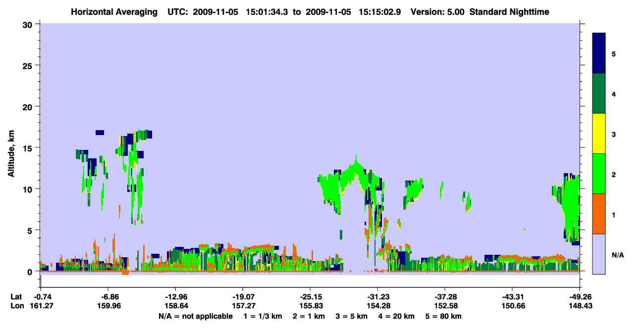Click the colorbar label '3'
This screenshot has height=330, width=644.
(613, 134)
